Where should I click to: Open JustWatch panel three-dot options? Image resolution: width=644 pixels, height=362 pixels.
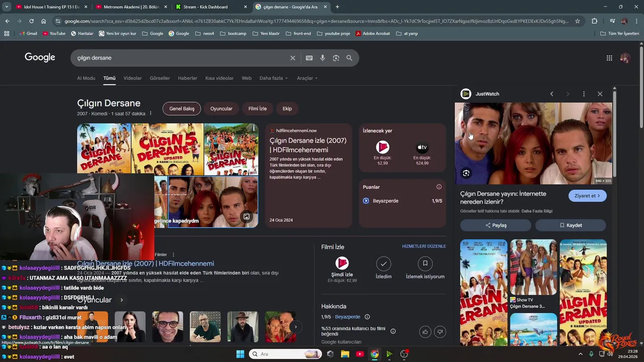584,94
